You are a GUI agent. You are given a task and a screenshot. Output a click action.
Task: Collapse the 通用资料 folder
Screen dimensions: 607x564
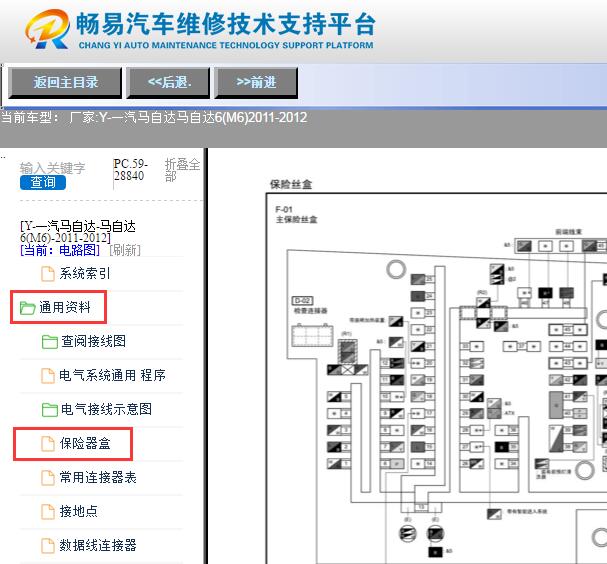(x=65, y=307)
